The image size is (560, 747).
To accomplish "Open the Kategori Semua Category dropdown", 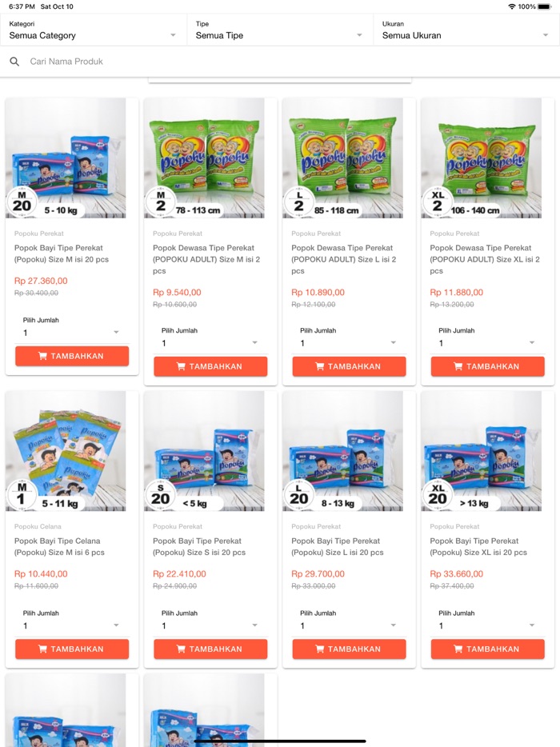I will (x=93, y=30).
